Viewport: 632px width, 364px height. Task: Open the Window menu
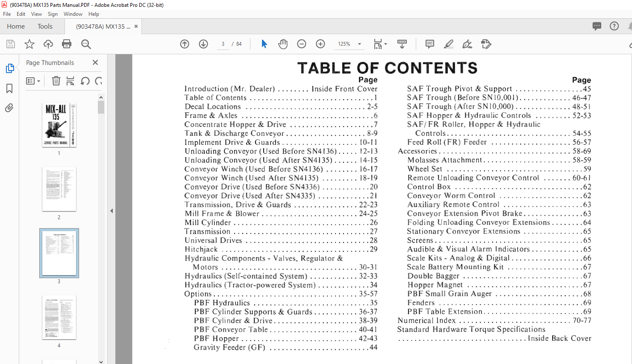point(73,14)
